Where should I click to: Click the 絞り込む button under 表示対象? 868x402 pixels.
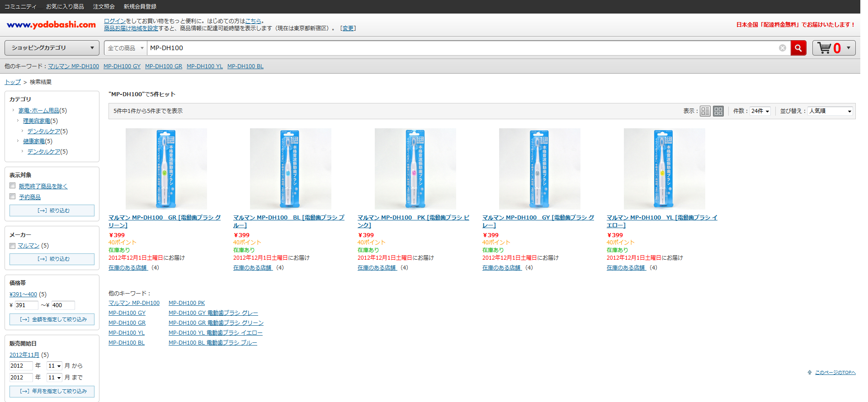[x=52, y=210]
